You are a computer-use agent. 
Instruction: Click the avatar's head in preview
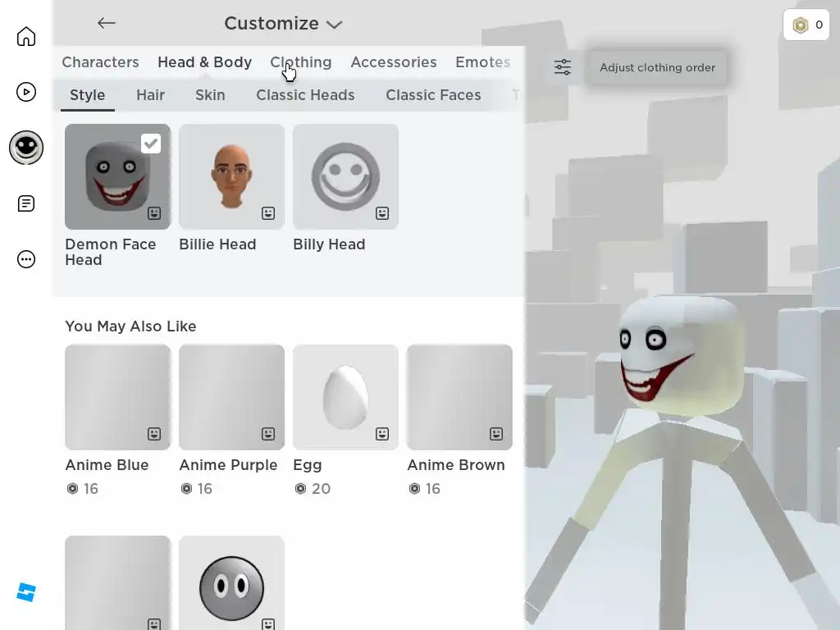tap(680, 356)
